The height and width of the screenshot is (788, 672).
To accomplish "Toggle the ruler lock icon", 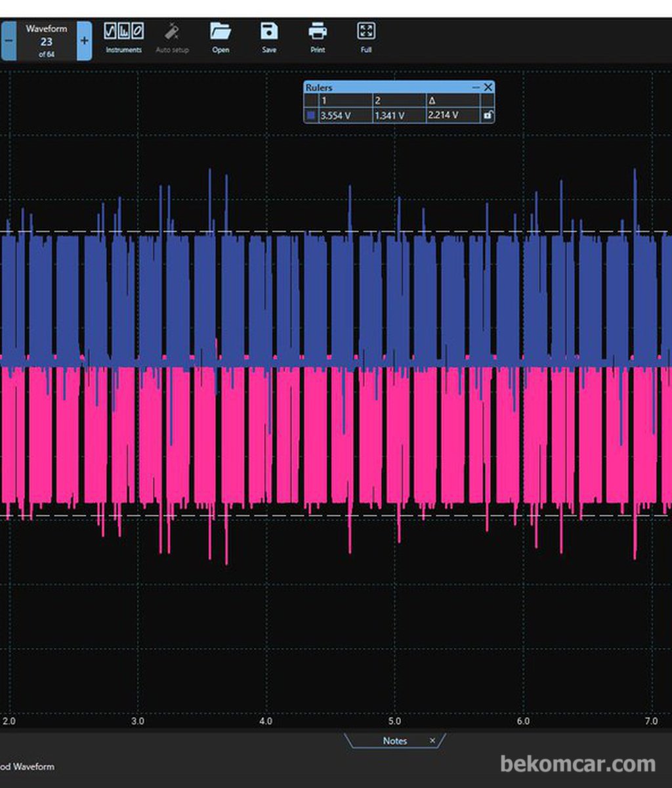I will point(488,115).
